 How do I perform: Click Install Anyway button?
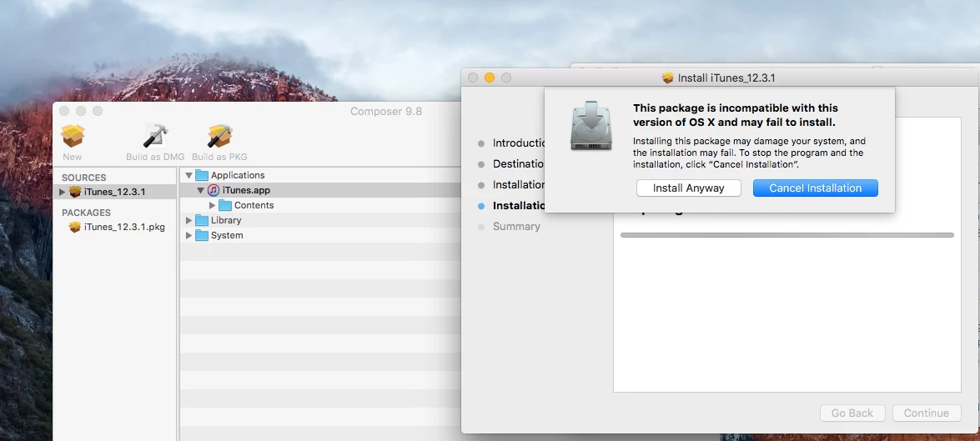point(689,188)
